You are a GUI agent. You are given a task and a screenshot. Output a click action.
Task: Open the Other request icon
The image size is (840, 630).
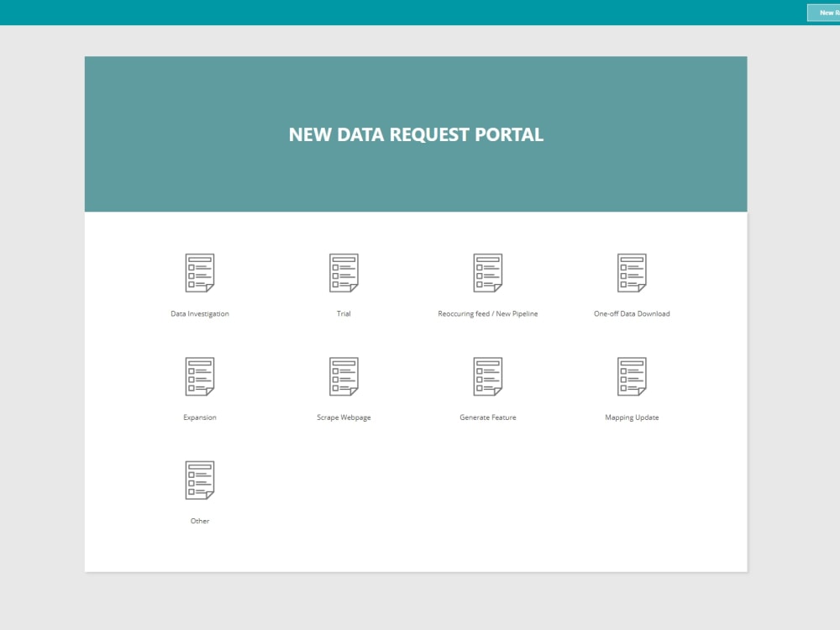point(200,480)
